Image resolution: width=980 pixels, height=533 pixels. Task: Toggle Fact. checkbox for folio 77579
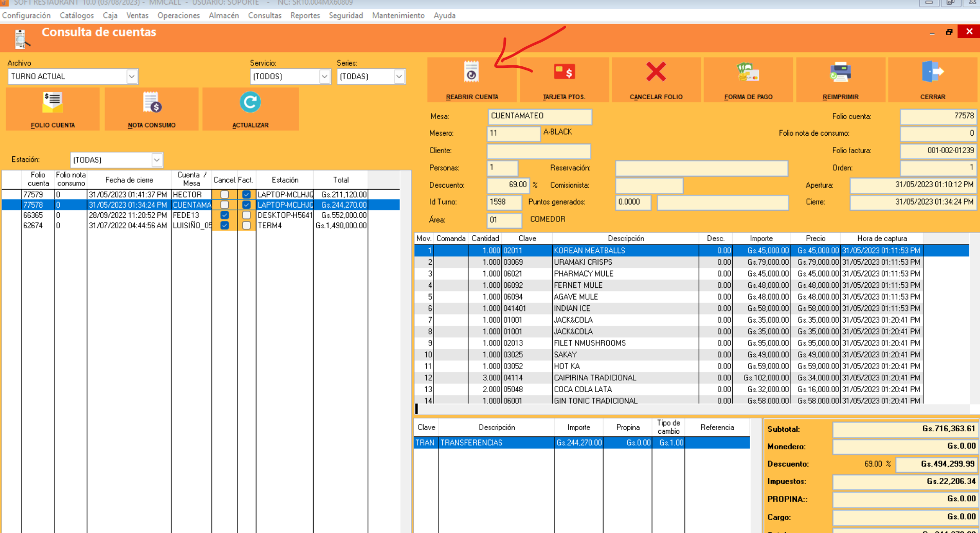tap(246, 195)
